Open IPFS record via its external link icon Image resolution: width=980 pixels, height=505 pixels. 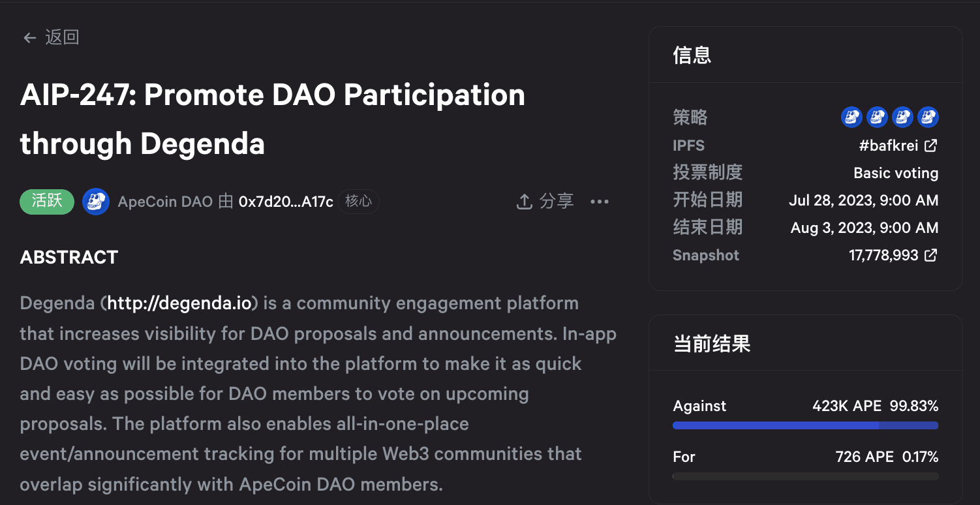(931, 145)
